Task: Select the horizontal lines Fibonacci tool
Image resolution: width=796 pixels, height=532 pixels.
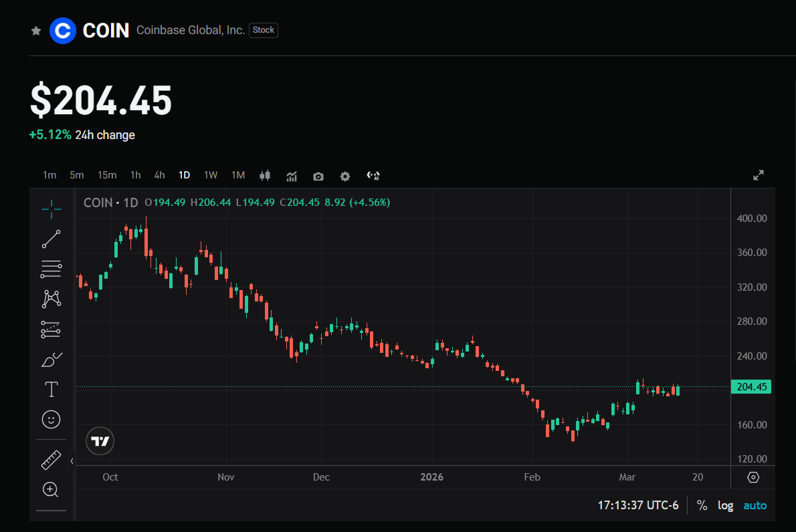Action: (52, 269)
